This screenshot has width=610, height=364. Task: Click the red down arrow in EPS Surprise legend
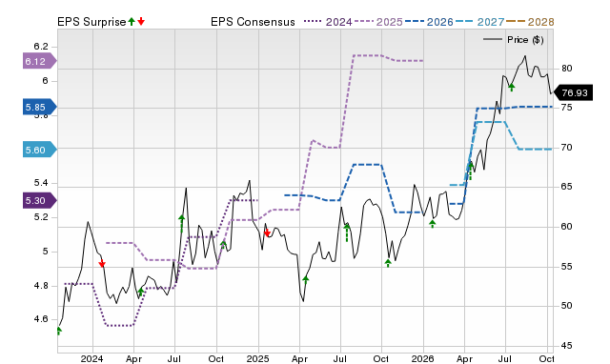[x=141, y=21]
